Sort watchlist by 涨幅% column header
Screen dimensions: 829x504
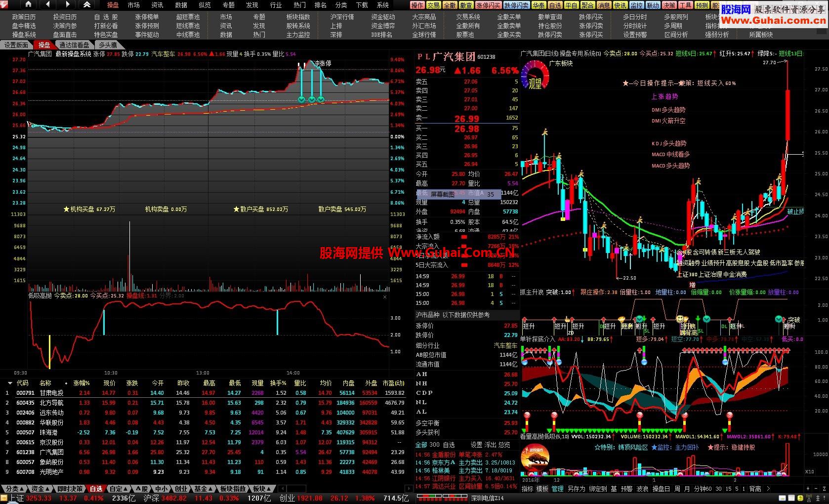pos(82,383)
